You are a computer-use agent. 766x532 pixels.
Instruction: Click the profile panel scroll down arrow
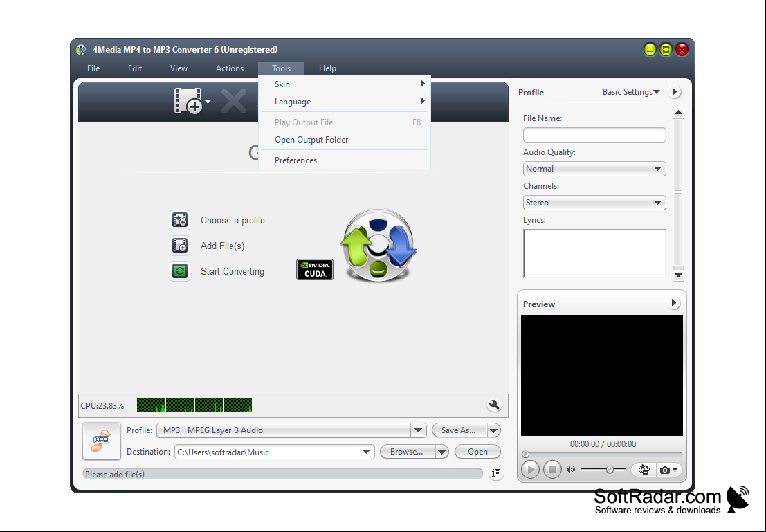coord(678,275)
